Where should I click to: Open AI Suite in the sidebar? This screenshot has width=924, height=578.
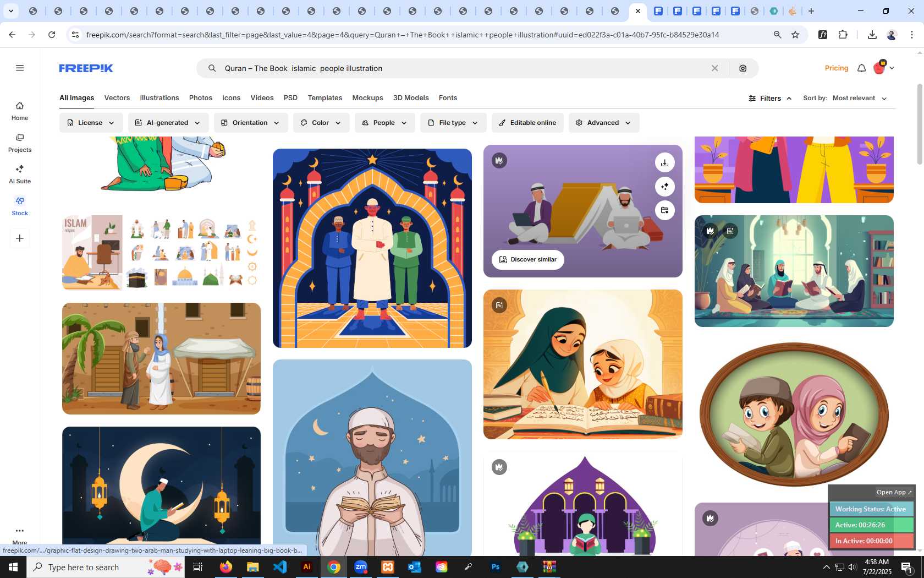coord(20,174)
